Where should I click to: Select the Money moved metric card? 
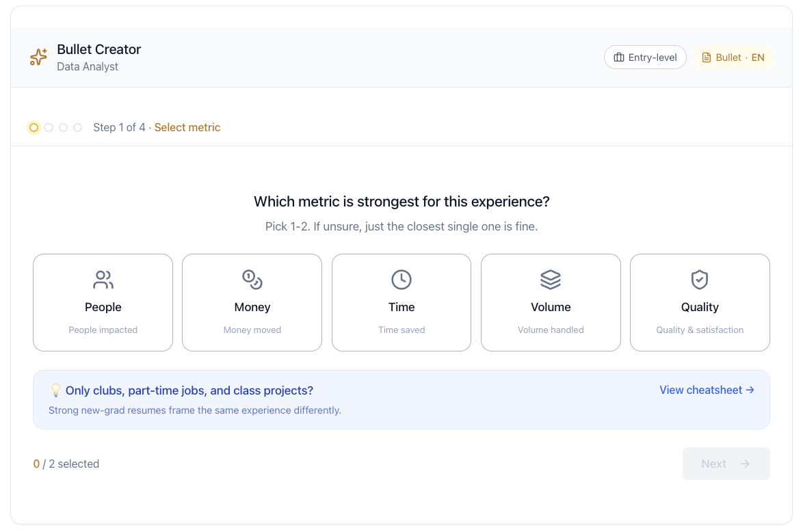pos(252,303)
